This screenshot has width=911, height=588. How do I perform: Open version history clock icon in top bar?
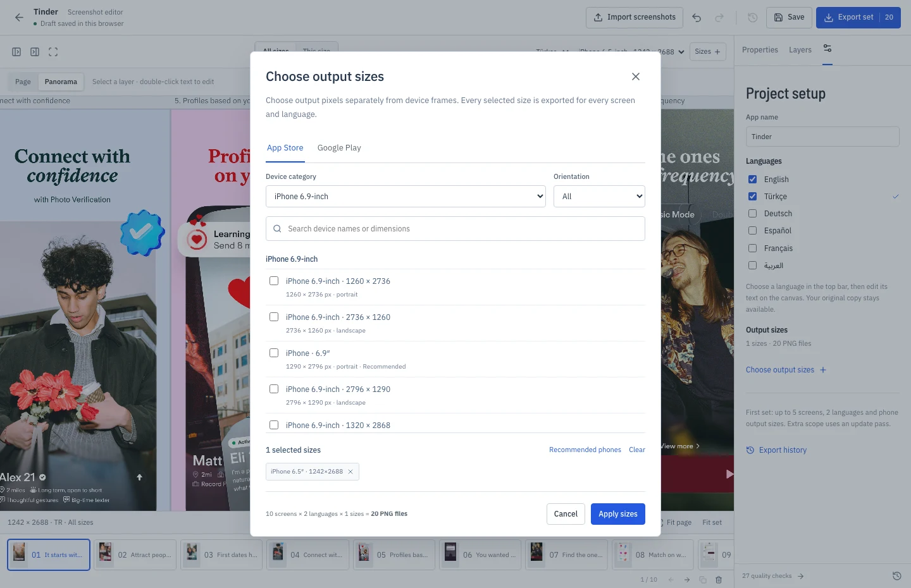tap(752, 18)
